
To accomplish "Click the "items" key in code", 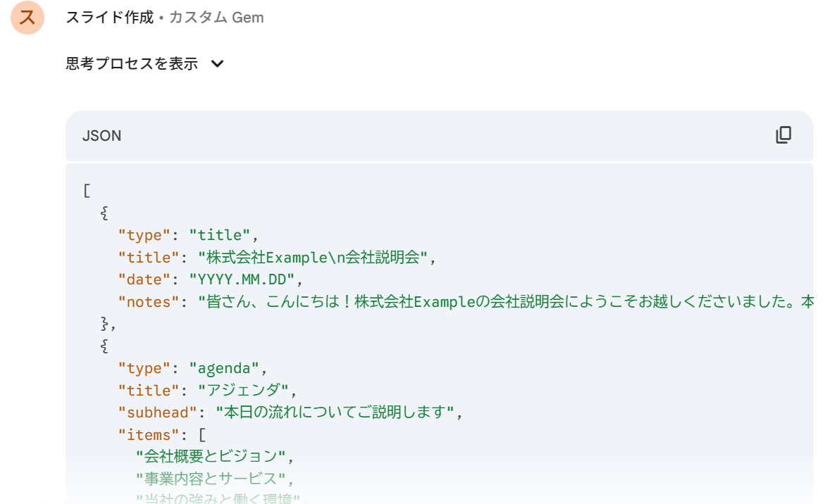I will pyautogui.click(x=149, y=435).
